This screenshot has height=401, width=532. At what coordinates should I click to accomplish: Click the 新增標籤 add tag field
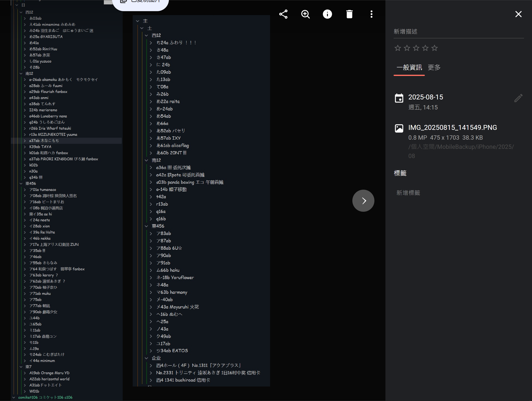(408, 193)
